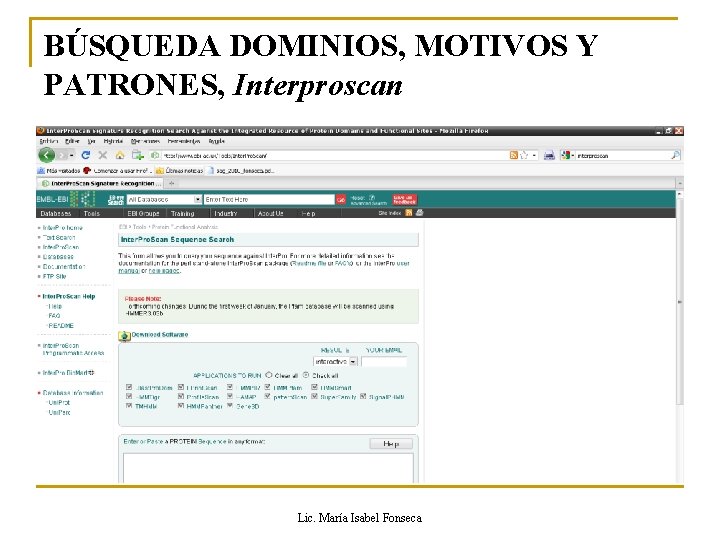This screenshot has height=540, width=720.
Task: Click the printer icon beside Site Index
Action: 419,213
